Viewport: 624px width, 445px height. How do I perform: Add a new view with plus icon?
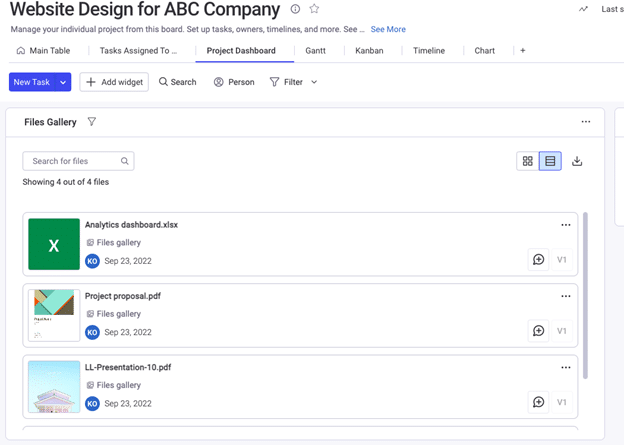coord(523,51)
